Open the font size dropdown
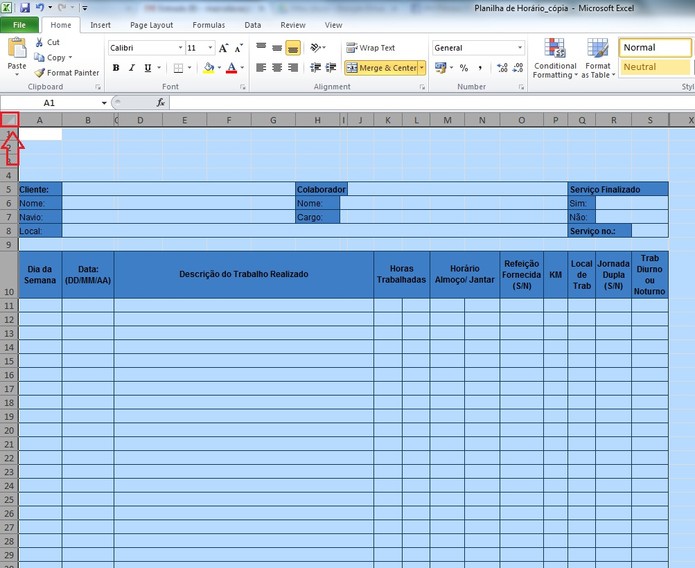The height and width of the screenshot is (568, 695). tap(211, 47)
